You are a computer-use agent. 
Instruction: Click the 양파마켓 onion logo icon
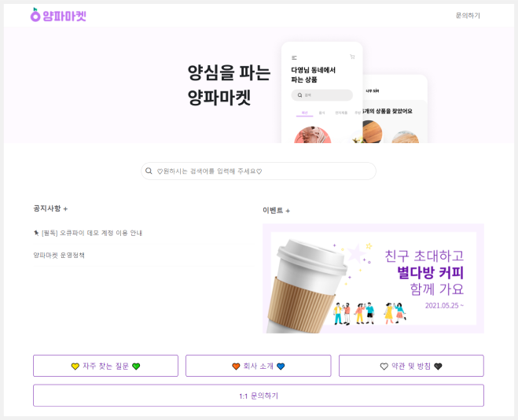(x=35, y=15)
